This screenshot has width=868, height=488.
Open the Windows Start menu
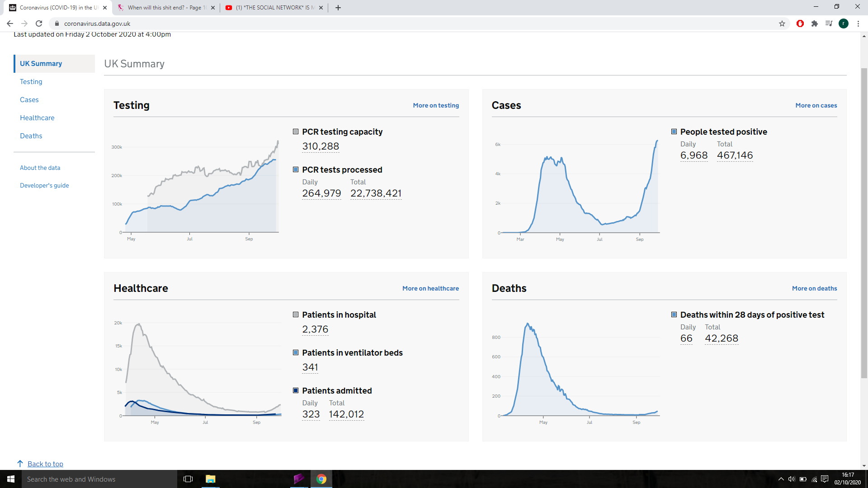(x=11, y=479)
